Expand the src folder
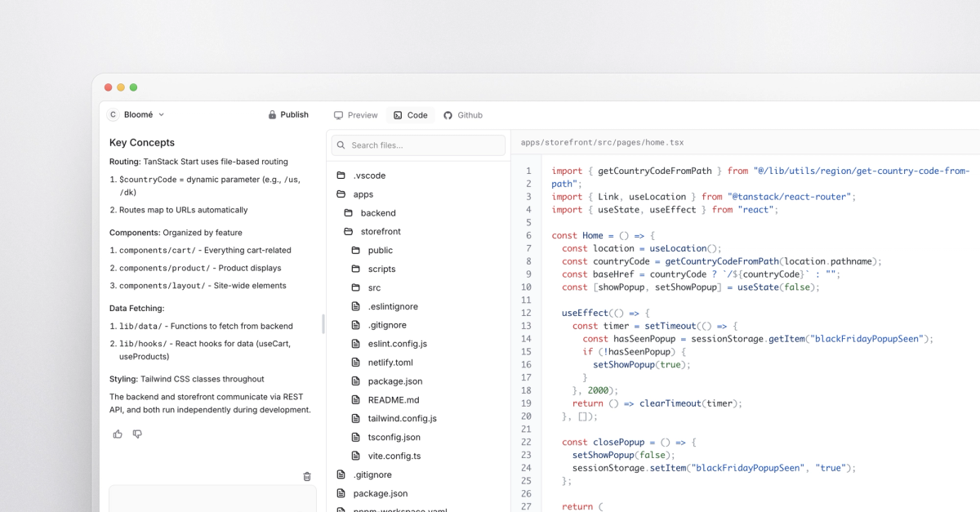Image resolution: width=980 pixels, height=512 pixels. coord(373,287)
